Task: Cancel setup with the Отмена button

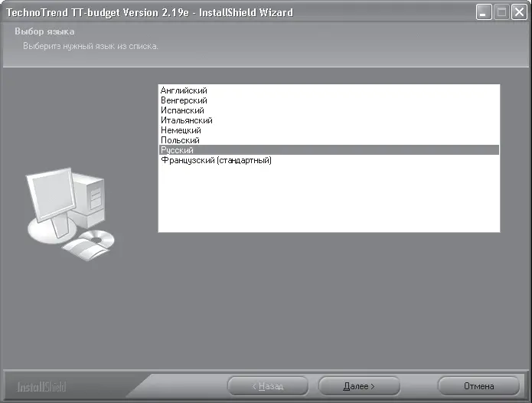Action: coord(478,386)
